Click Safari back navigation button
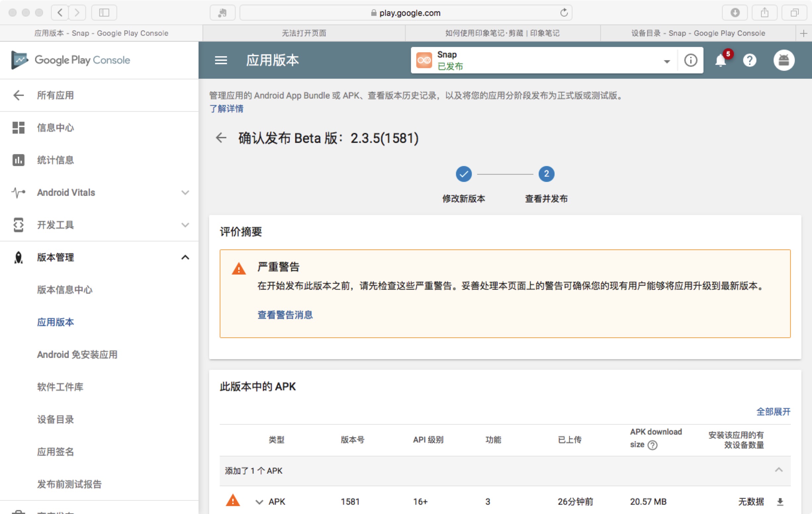The width and height of the screenshot is (812, 514). tap(60, 13)
